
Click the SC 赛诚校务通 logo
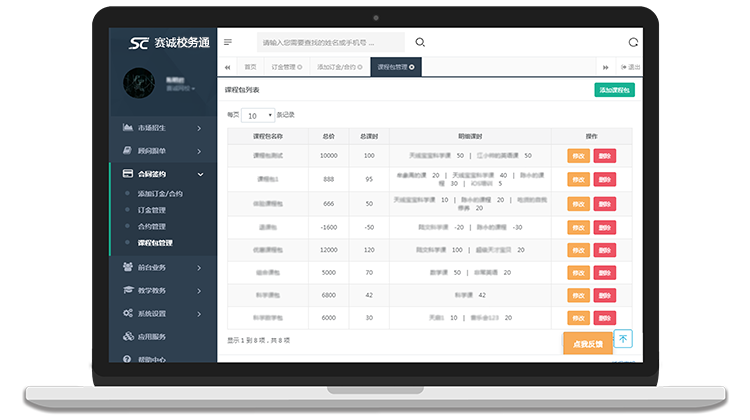point(169,43)
